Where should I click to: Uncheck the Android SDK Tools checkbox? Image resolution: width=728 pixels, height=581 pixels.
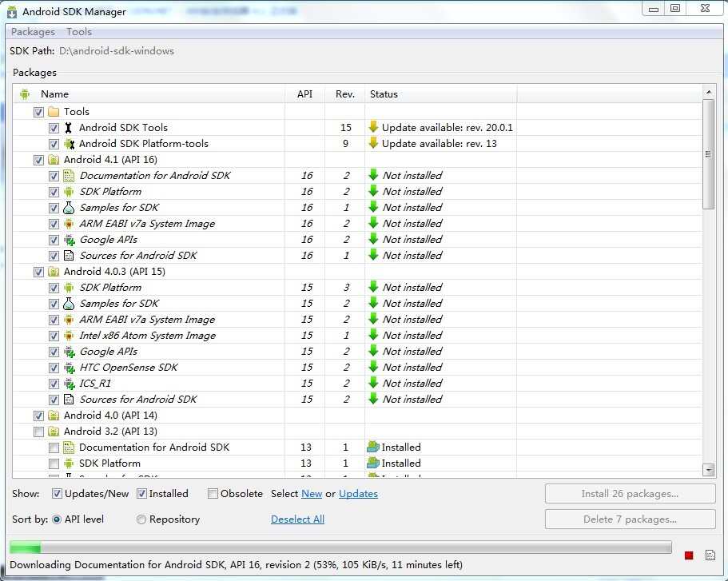coord(54,128)
